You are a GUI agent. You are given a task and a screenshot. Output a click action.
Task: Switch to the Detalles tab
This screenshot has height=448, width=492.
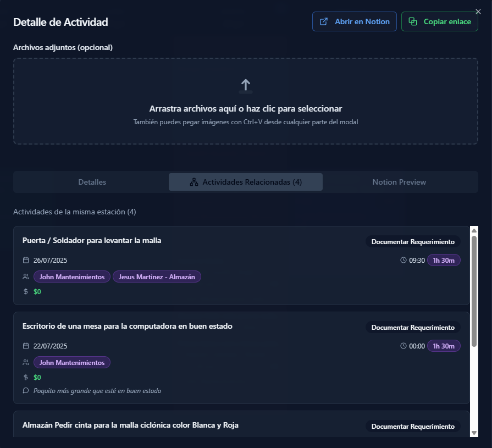coord(92,182)
